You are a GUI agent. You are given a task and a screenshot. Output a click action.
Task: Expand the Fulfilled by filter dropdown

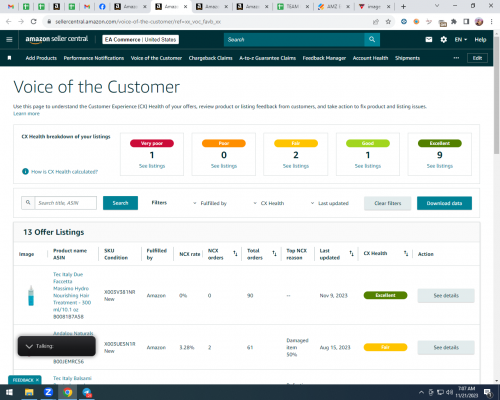click(x=210, y=203)
